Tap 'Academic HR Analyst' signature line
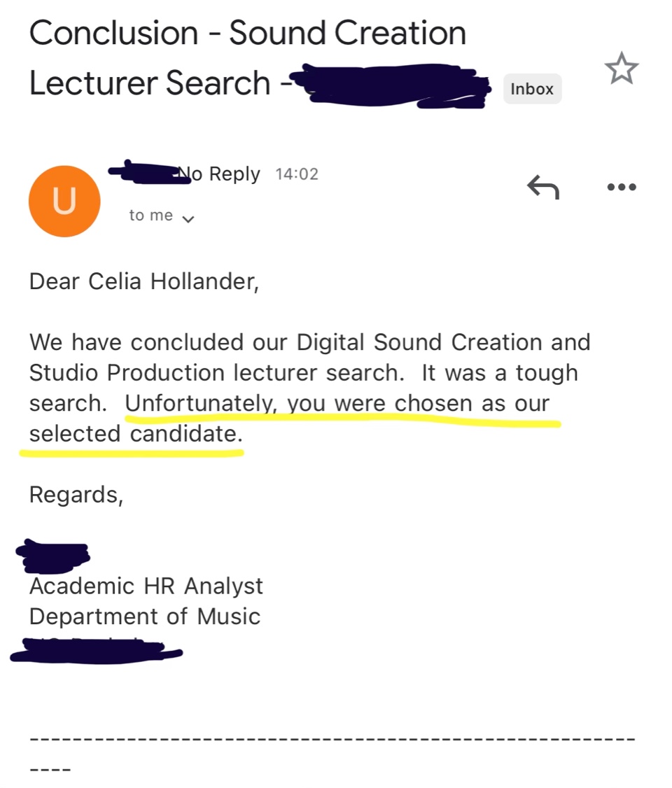This screenshot has width=672, height=788. pos(146,586)
